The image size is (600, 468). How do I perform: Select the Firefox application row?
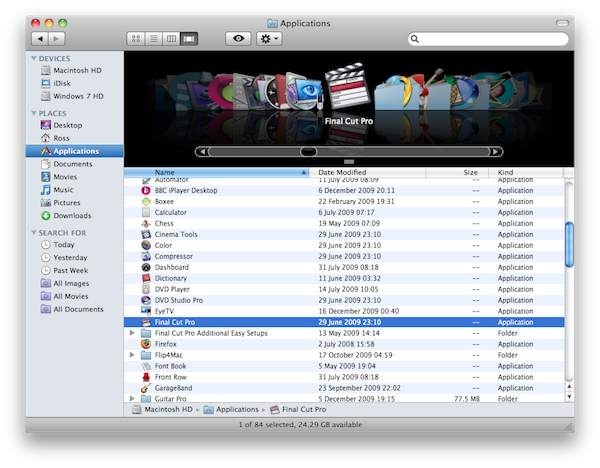pyautogui.click(x=344, y=344)
